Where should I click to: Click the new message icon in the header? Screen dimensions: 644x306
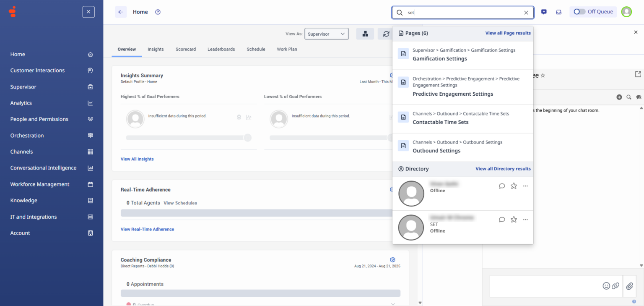pos(544,12)
